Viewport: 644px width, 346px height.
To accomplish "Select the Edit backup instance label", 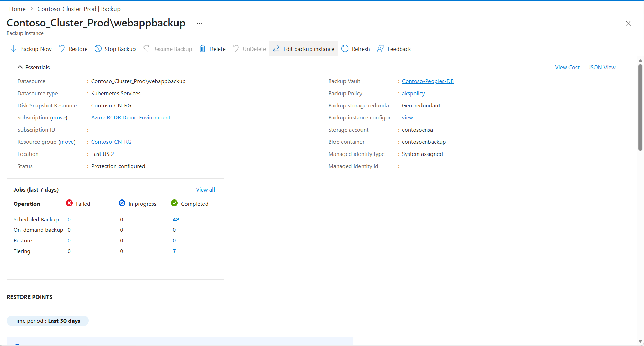I will (309, 49).
